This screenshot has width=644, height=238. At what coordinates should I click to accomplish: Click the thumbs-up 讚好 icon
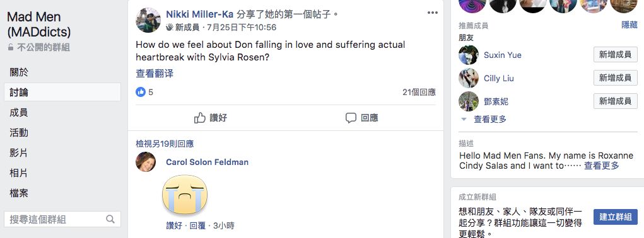(x=199, y=118)
